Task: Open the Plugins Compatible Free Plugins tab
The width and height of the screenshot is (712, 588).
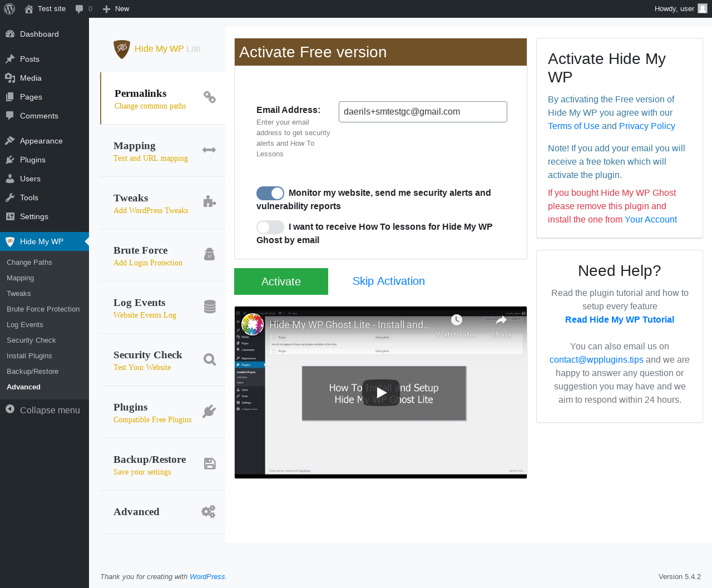Action: (x=163, y=412)
